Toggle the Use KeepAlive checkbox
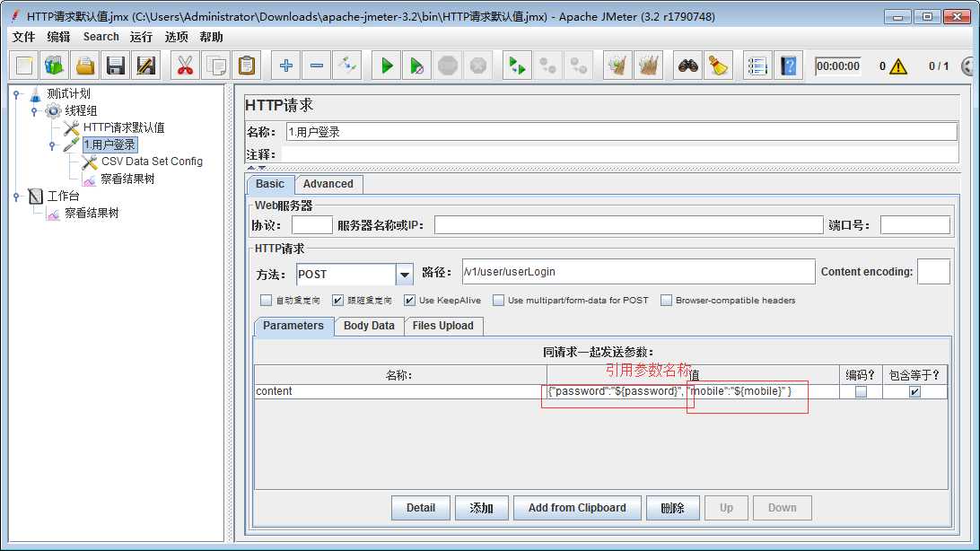 click(x=409, y=301)
